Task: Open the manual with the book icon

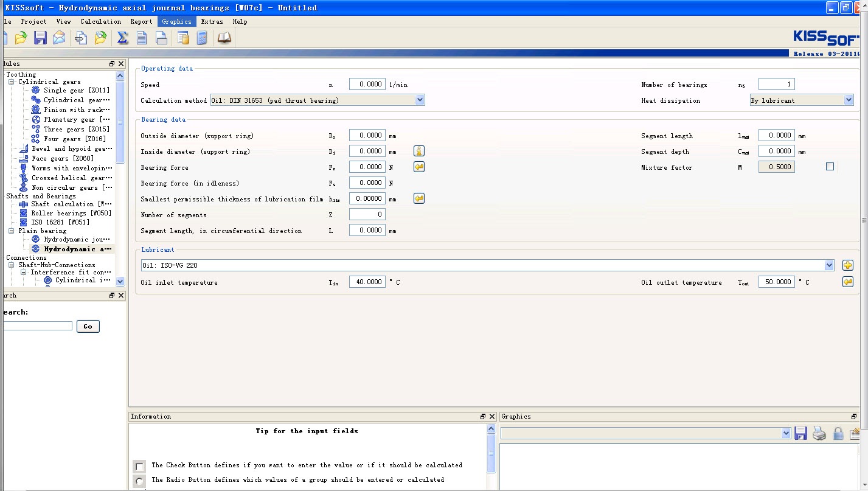Action: (224, 38)
